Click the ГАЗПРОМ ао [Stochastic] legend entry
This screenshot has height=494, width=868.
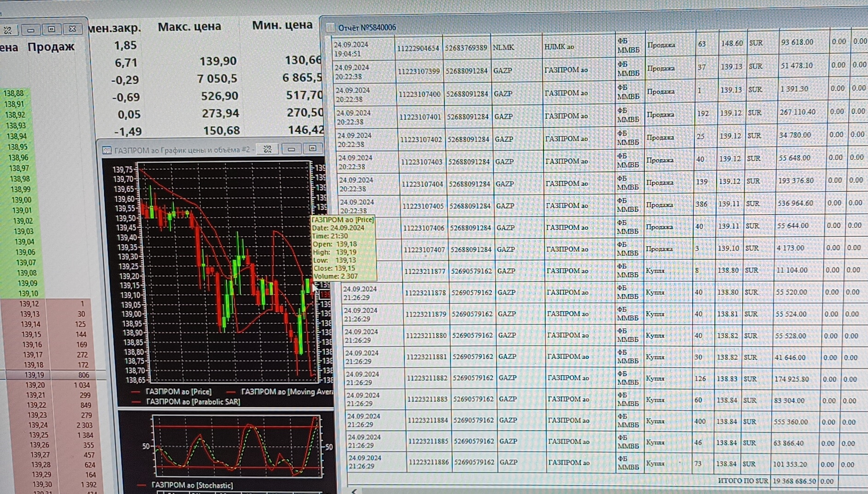(x=192, y=485)
